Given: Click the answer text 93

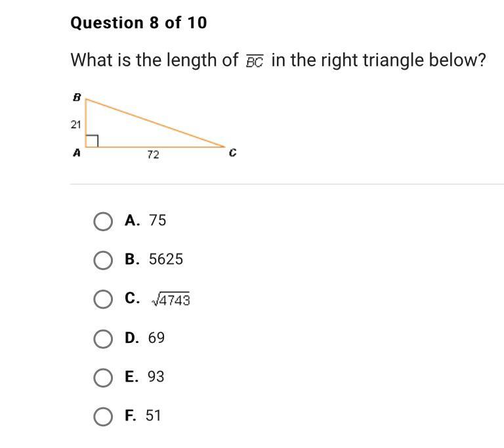Looking at the screenshot, I should (x=156, y=376).
